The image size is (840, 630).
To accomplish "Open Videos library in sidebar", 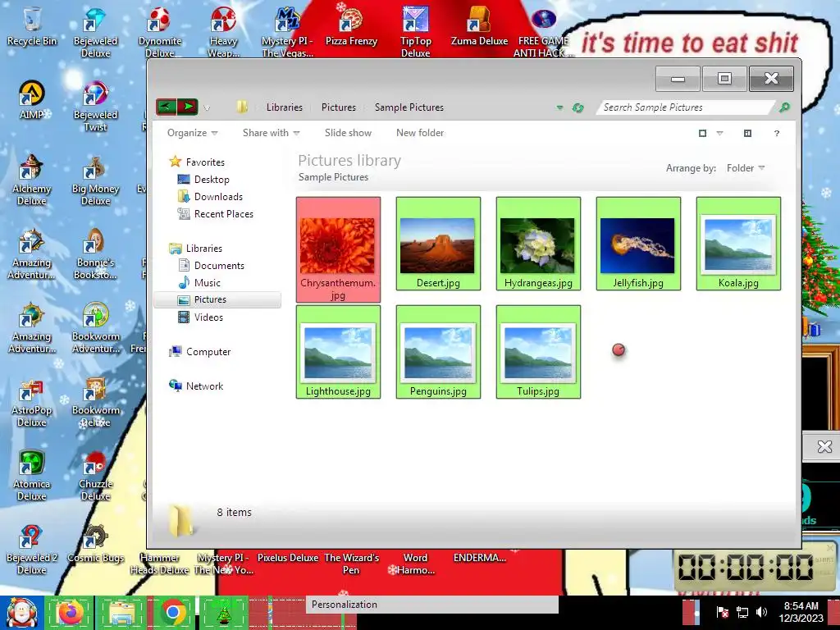I will coord(200,317).
